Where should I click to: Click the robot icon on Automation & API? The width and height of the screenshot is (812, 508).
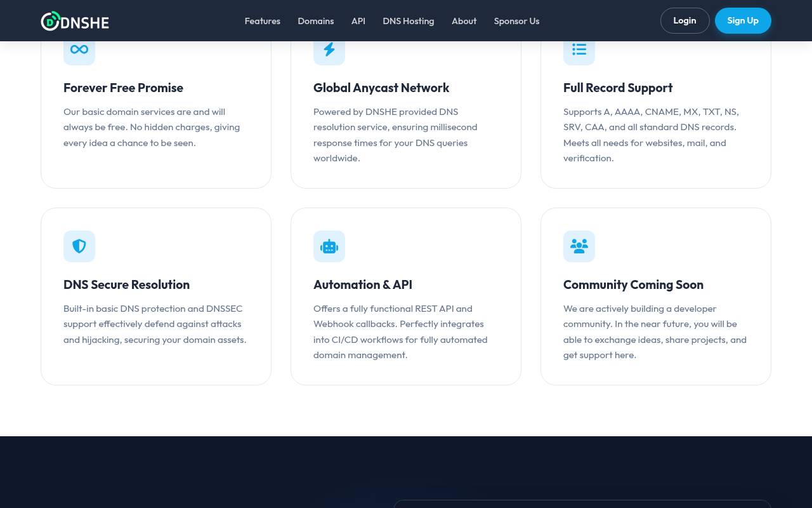point(329,246)
